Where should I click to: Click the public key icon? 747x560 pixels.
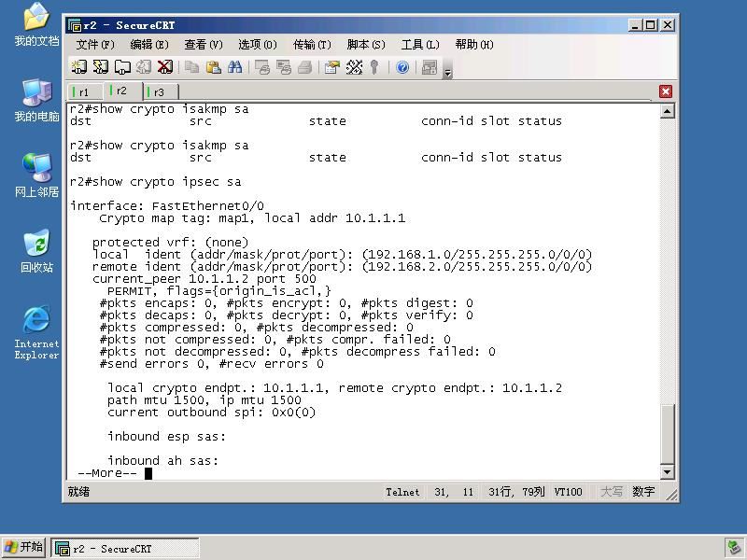click(374, 67)
